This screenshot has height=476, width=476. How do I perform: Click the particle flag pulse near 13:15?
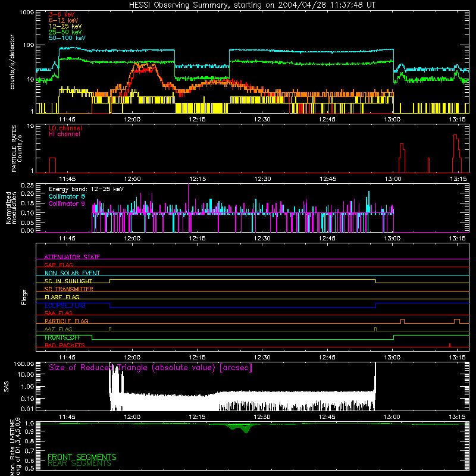coord(457,321)
